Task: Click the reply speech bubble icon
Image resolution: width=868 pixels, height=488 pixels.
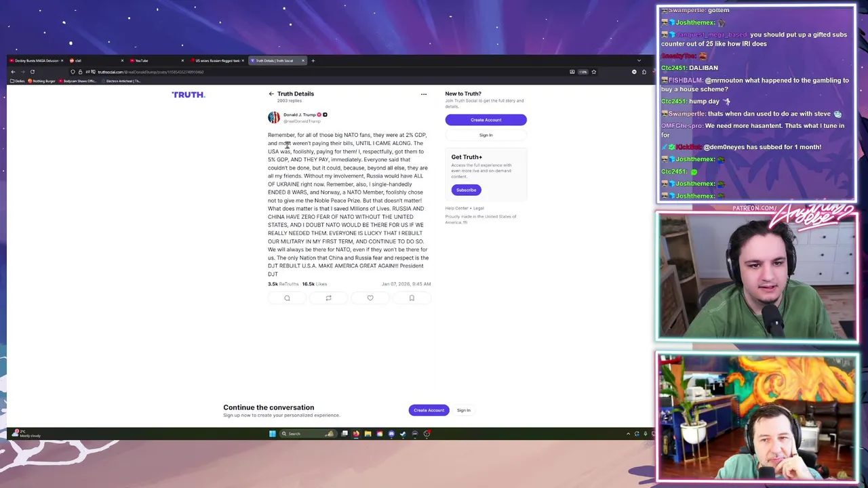Action: [287, 298]
